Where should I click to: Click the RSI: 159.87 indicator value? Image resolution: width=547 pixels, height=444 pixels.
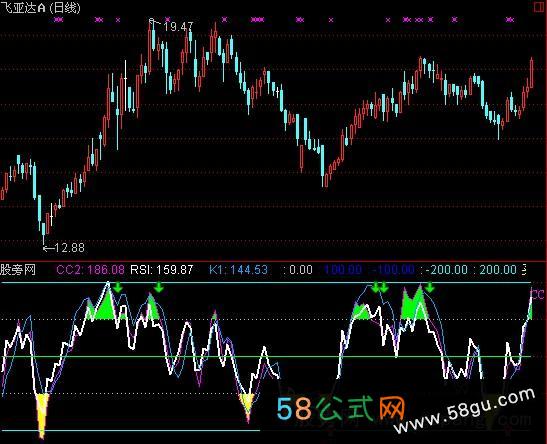coord(162,270)
